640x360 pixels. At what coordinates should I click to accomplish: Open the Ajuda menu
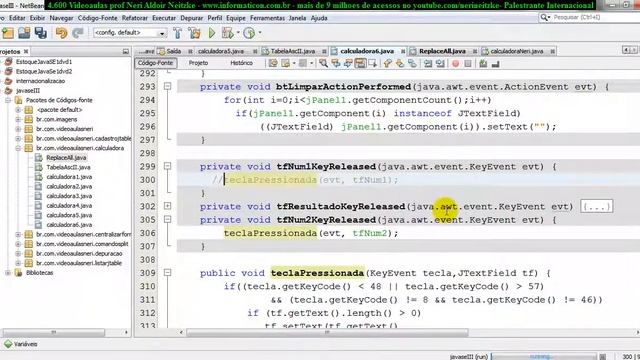[319, 18]
